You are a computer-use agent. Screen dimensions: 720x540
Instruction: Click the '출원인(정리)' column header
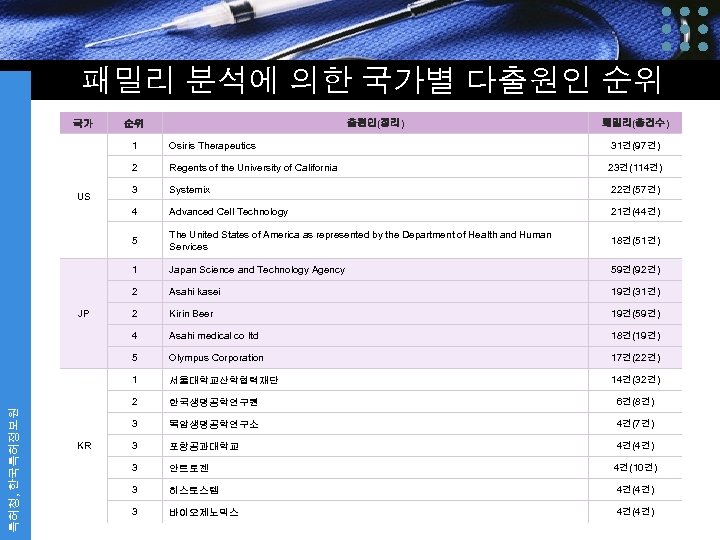(x=375, y=123)
